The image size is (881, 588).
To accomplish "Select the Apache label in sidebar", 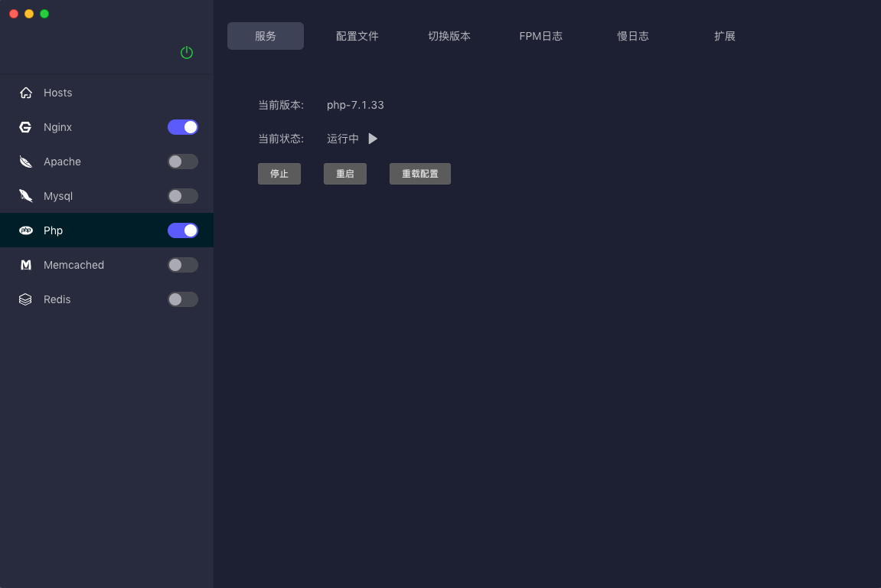I will [x=62, y=162].
